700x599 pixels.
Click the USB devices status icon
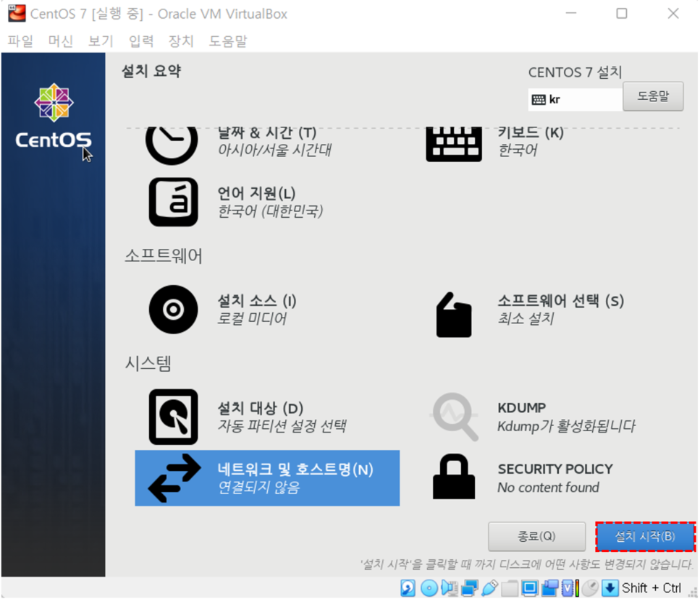(490, 588)
